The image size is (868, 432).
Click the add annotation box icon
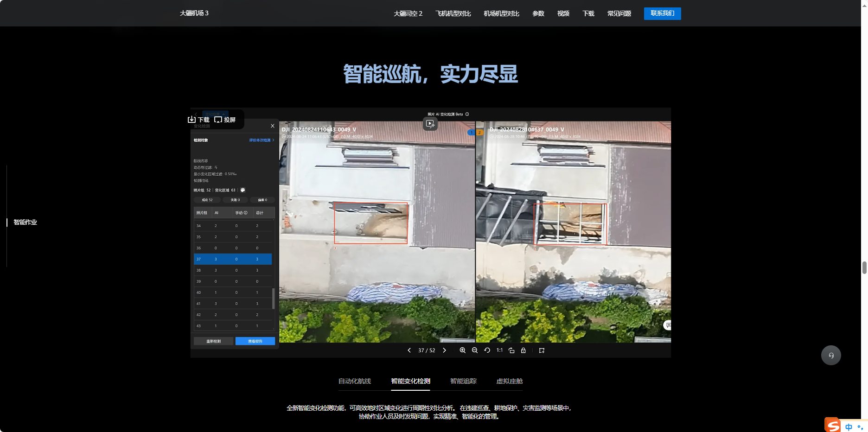542,350
